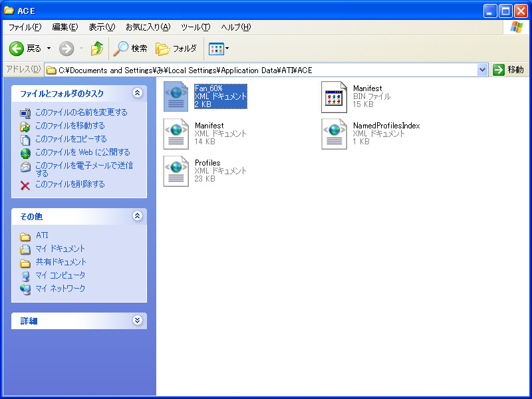This screenshot has width=532, height=399.
Task: Collapse the Other Places (その他) panel
Action: tap(138, 216)
